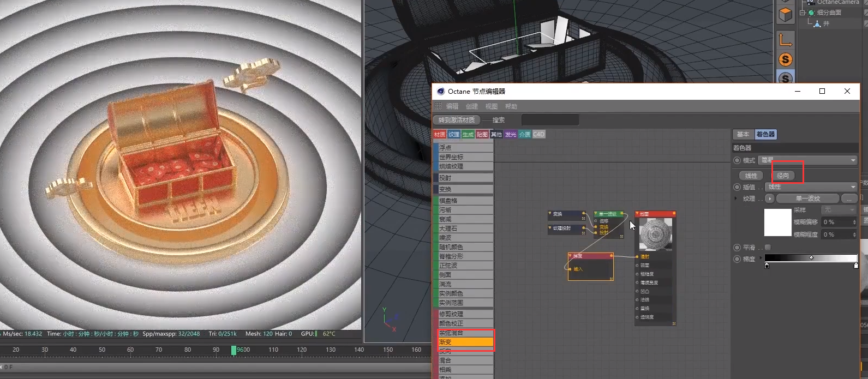Click the 转到激活材质 button
Screen dimensions: 868x379
coord(457,120)
